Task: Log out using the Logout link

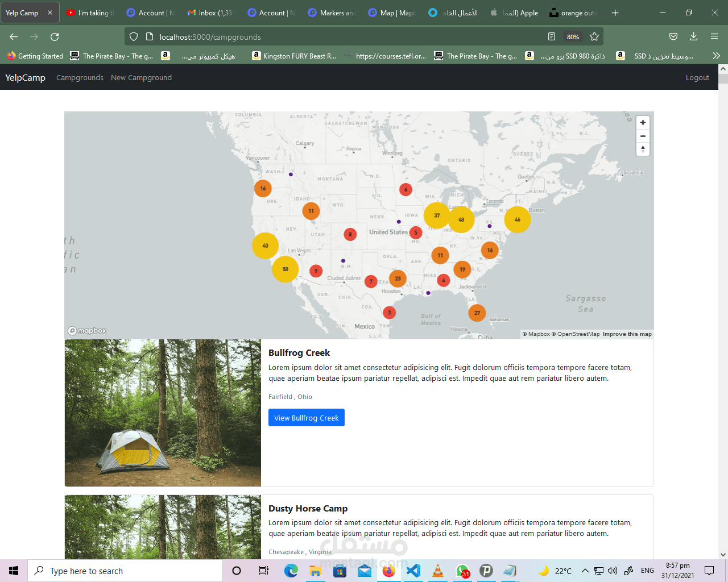Action: click(697, 78)
